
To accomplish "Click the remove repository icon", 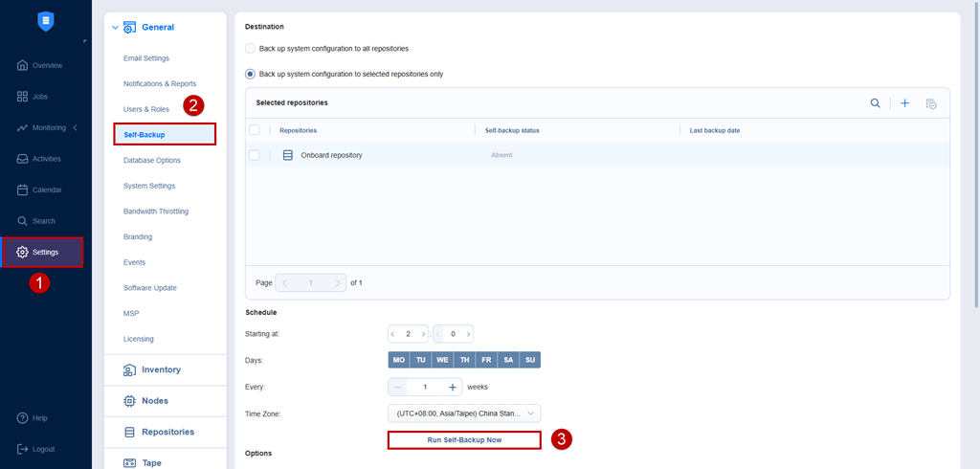I will (x=931, y=103).
